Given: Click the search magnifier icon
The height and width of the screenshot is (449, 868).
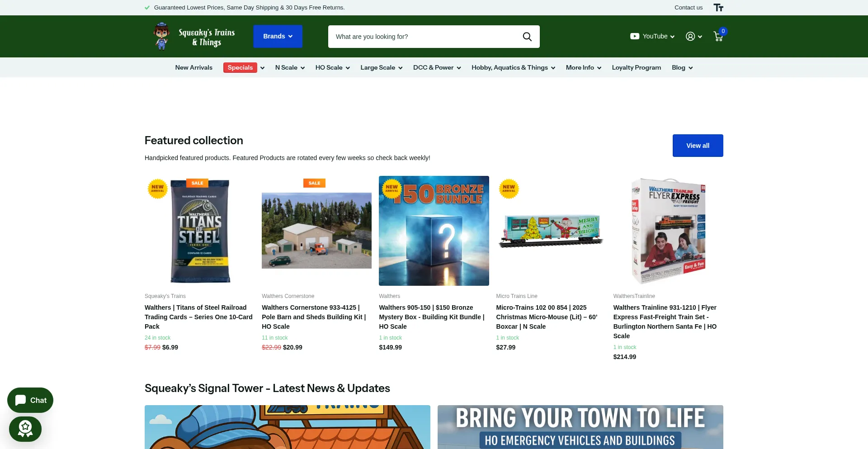Looking at the screenshot, I should 527,37.
